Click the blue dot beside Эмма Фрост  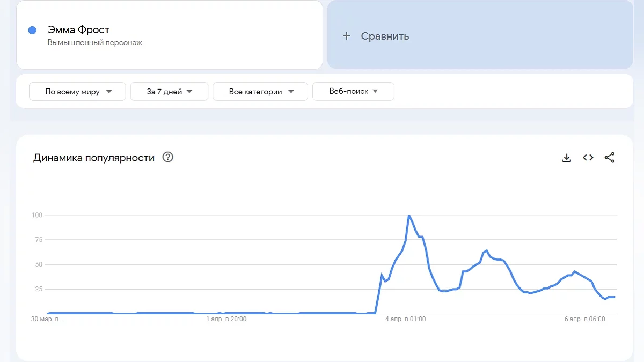pyautogui.click(x=32, y=31)
